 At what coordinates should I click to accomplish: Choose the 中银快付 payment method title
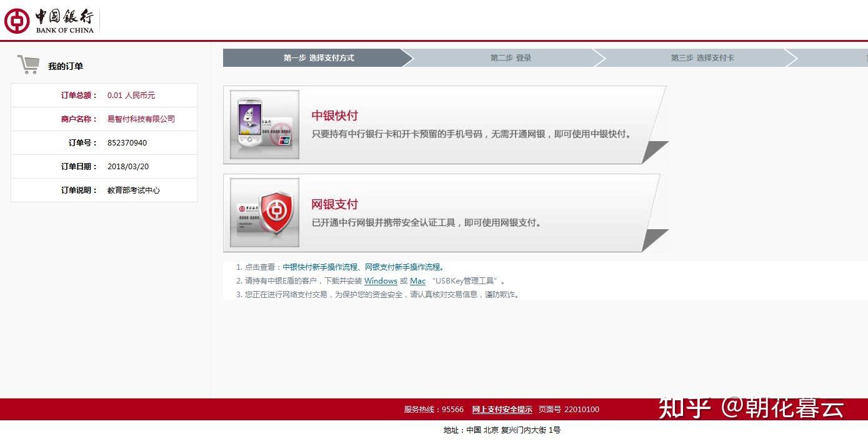pos(335,116)
